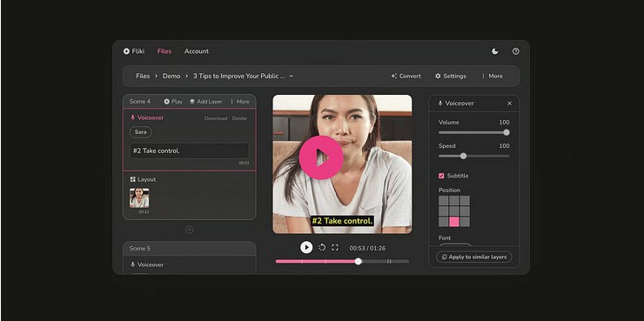Add Layer to Scene 4

coord(205,102)
